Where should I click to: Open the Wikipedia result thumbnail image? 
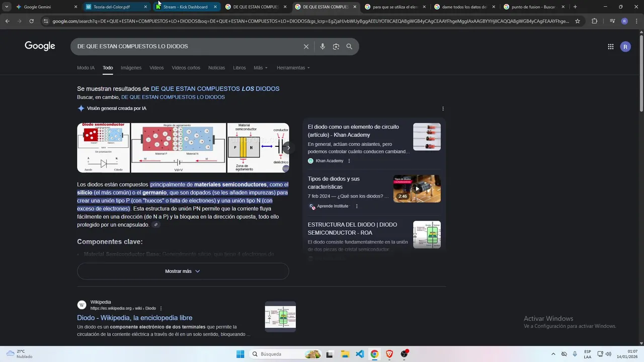point(280,317)
